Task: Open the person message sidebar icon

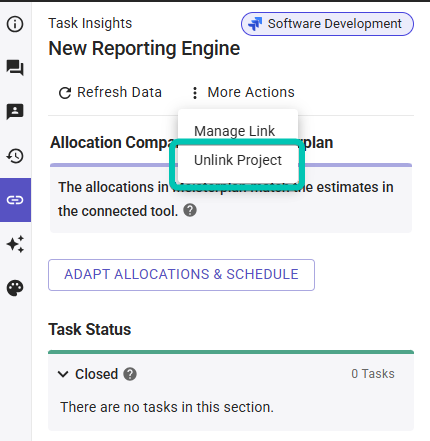Action: tap(15, 112)
